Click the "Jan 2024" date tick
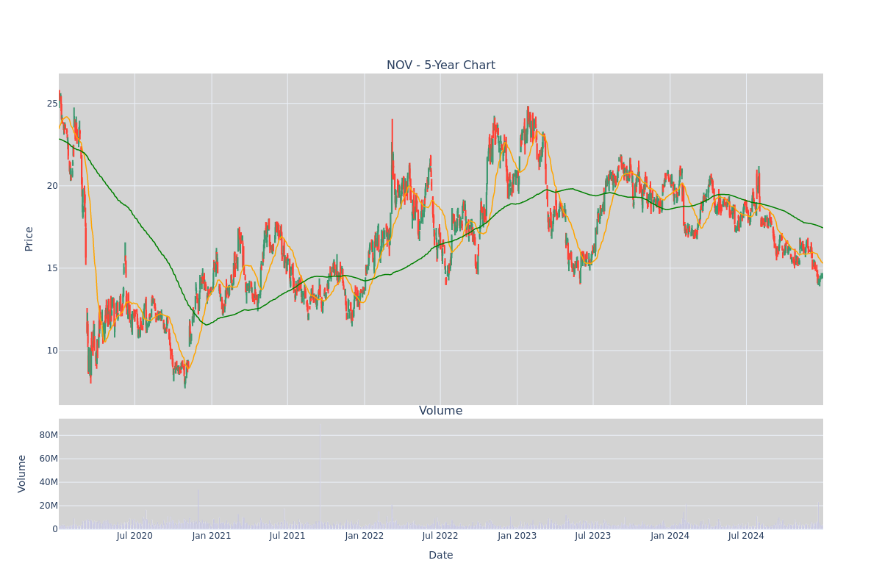 tap(670, 536)
